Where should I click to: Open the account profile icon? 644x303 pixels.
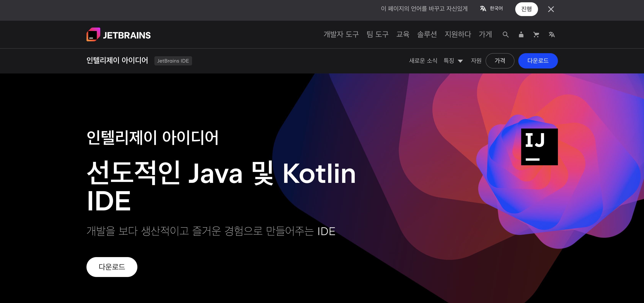tap(521, 34)
